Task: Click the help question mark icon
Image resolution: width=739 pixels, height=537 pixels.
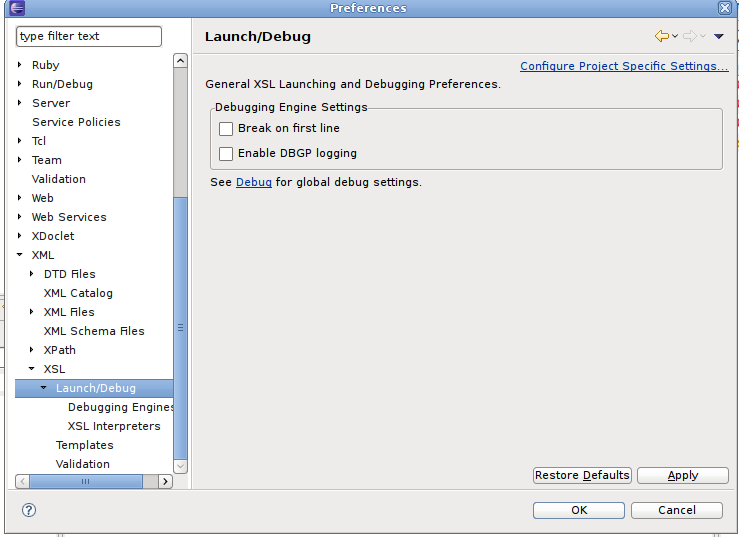Action: click(29, 510)
